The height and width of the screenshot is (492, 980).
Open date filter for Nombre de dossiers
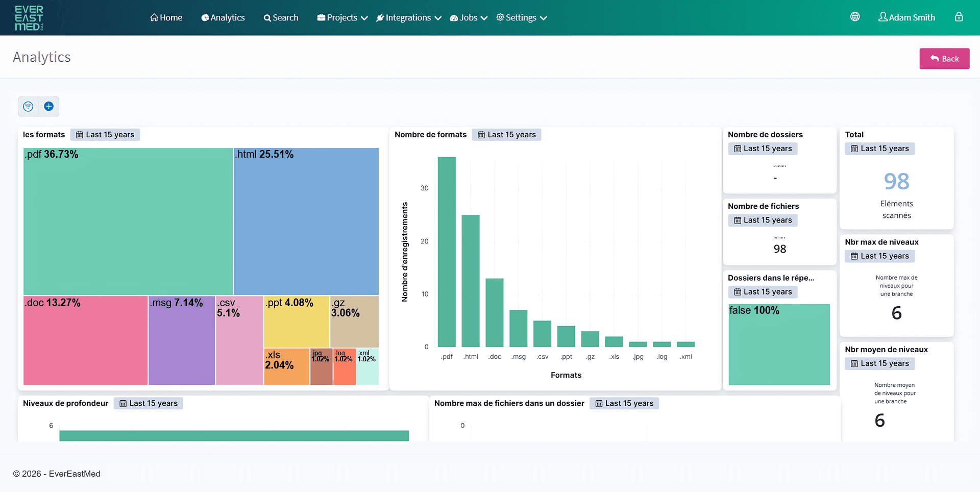pos(763,149)
